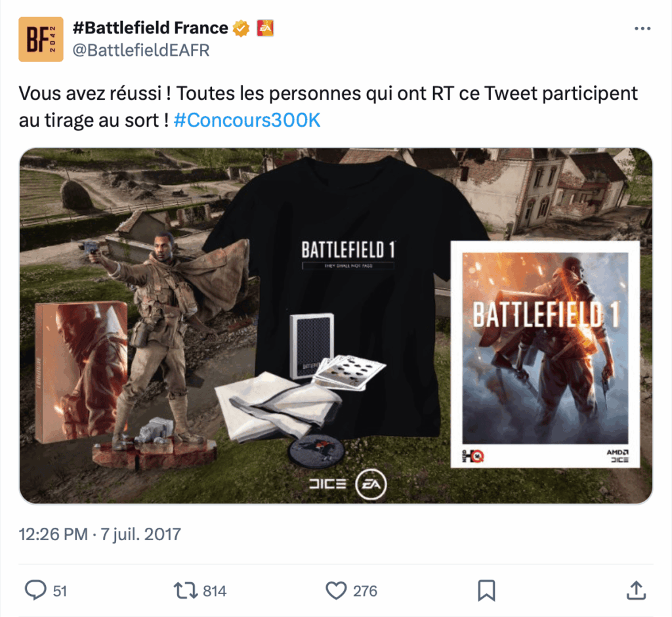672x617 pixels.
Task: Open the share upload icon
Action: [x=637, y=590]
